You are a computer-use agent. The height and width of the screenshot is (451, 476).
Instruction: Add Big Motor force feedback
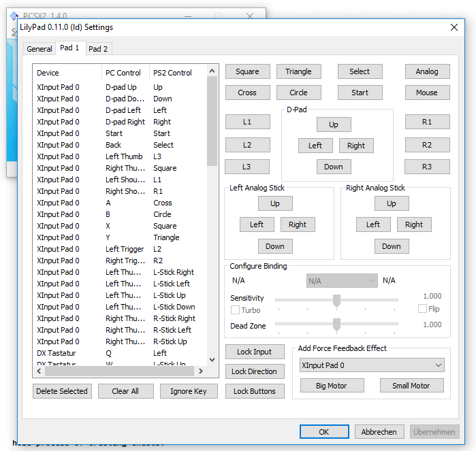coord(332,386)
